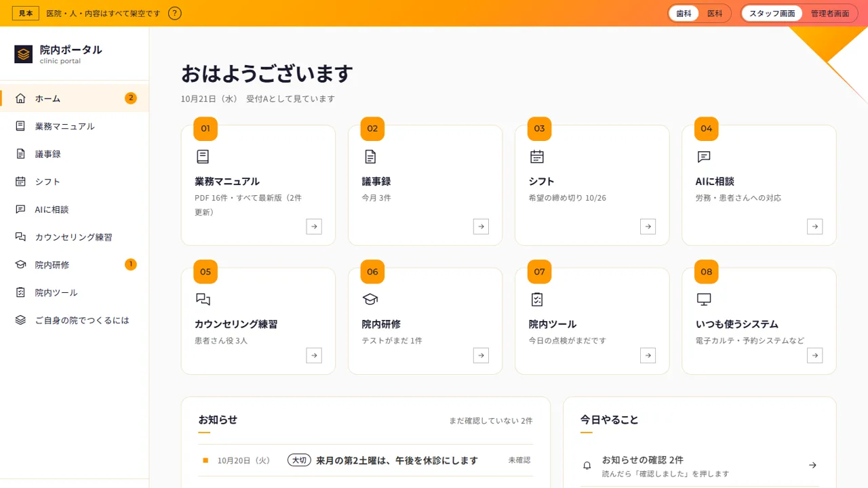Click the bell icon beside お知らせの確認

tap(587, 466)
